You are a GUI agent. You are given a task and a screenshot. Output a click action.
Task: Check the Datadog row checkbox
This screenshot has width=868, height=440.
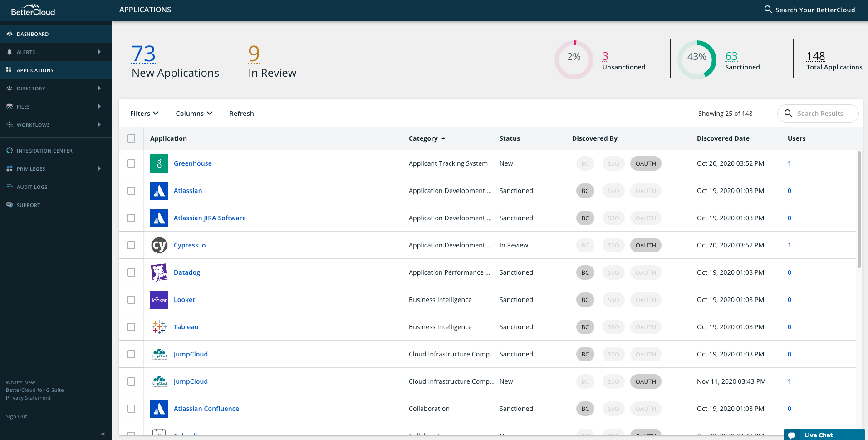point(131,272)
